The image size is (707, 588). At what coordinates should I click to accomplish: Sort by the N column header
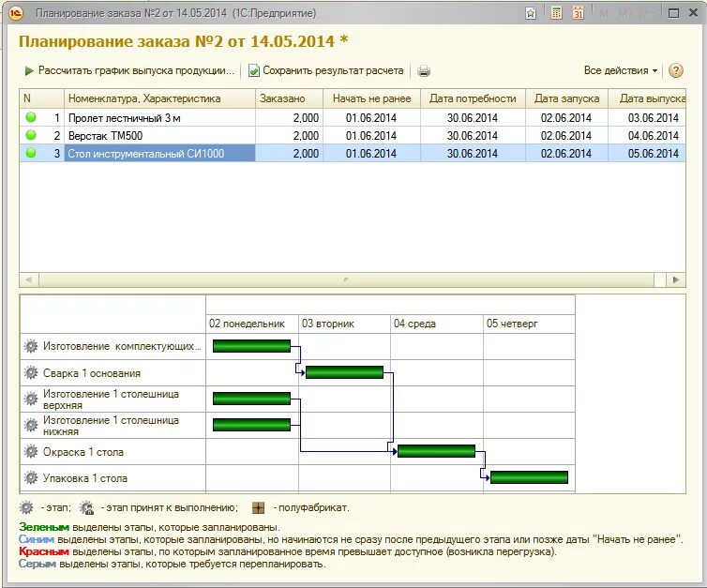[x=41, y=98]
